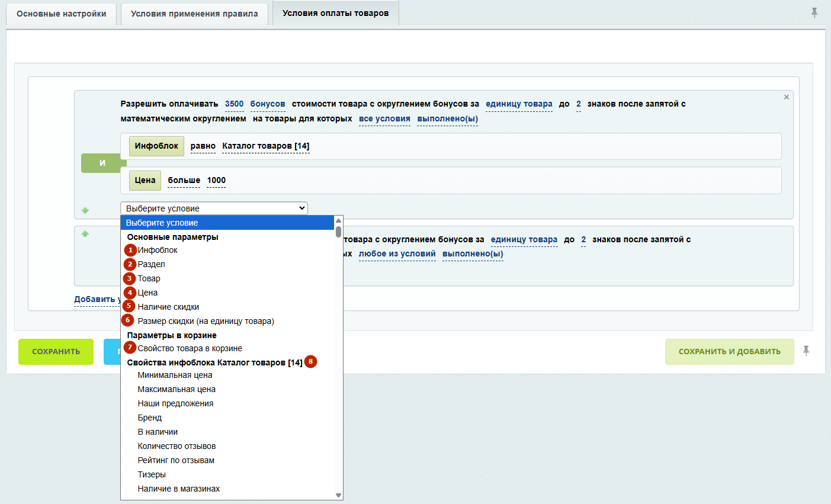This screenshot has height=504, width=831.
Task: Click the pin icon beside Save and Add
Action: coord(806,351)
